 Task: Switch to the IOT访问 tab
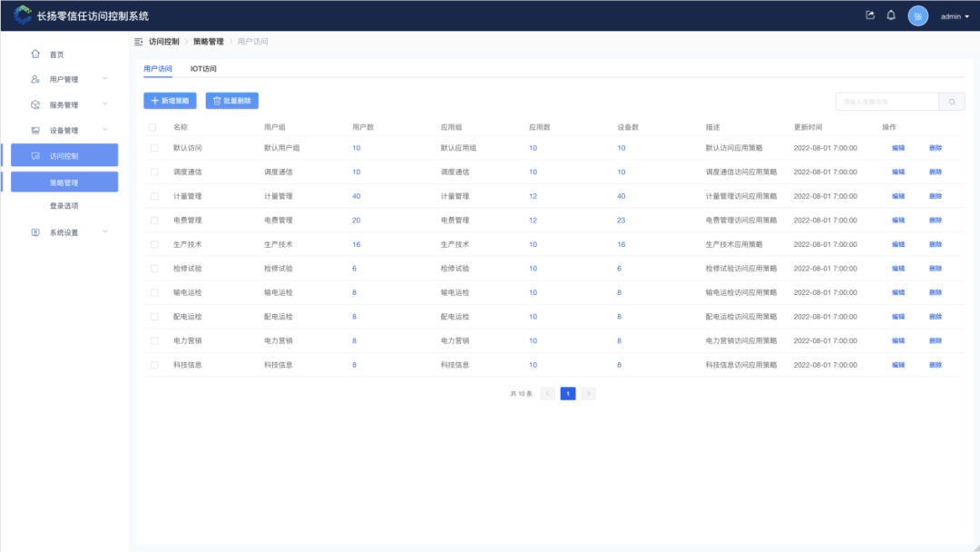[x=203, y=69]
